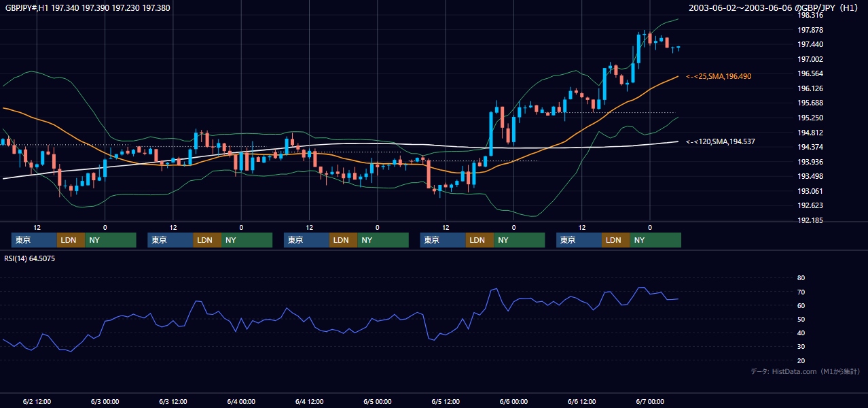Click price axis label 197.440

point(810,45)
